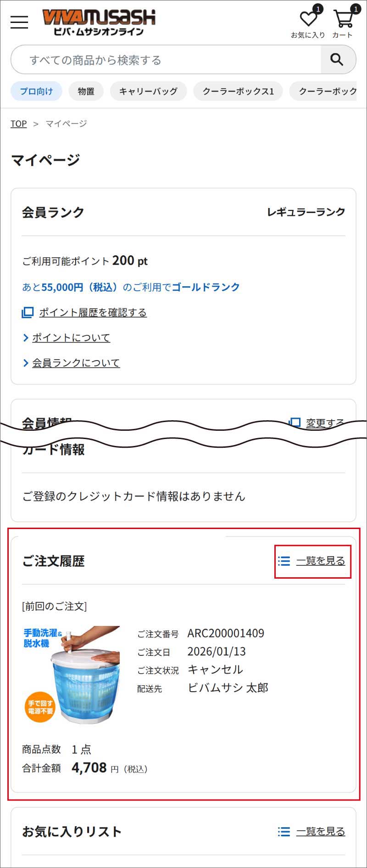
Task: Open TOP from the breadcrumb
Action: click(x=19, y=124)
